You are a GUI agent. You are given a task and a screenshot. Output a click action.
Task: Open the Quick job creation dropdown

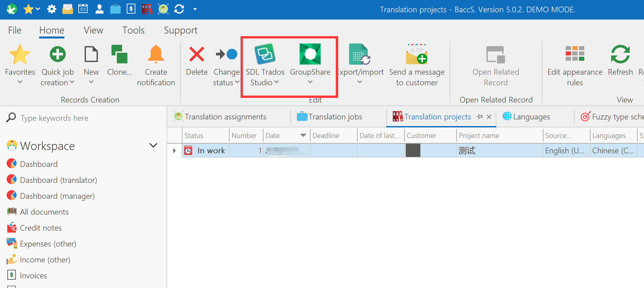tap(72, 83)
